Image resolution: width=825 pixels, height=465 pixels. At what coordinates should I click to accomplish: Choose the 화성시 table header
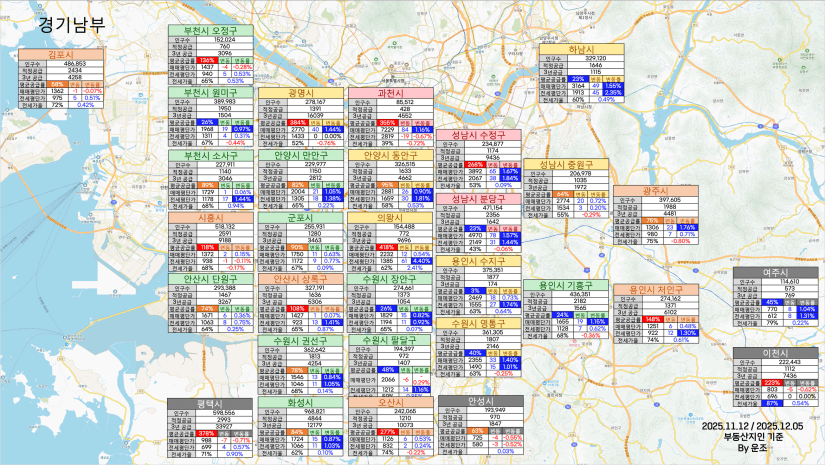coord(300,401)
